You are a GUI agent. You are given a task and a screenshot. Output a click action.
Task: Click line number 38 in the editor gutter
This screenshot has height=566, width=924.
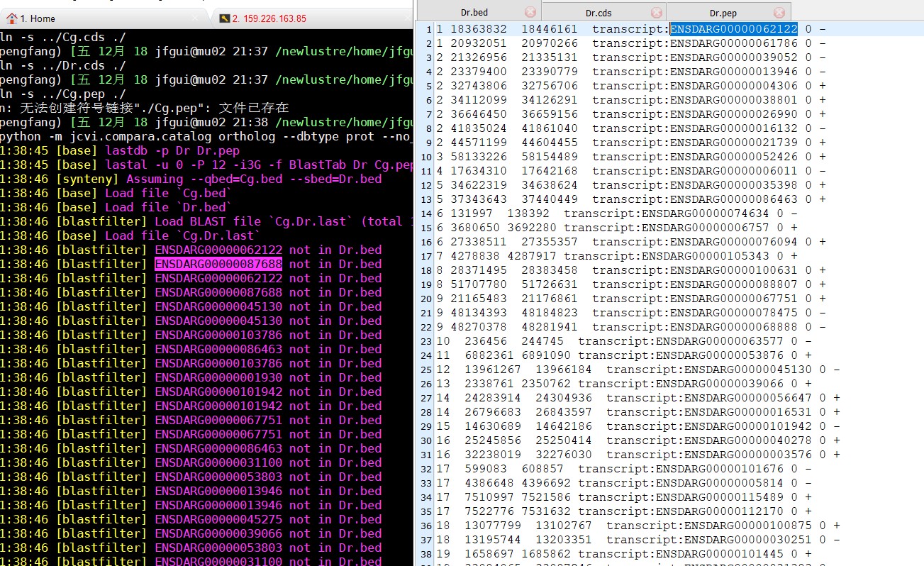(425, 554)
